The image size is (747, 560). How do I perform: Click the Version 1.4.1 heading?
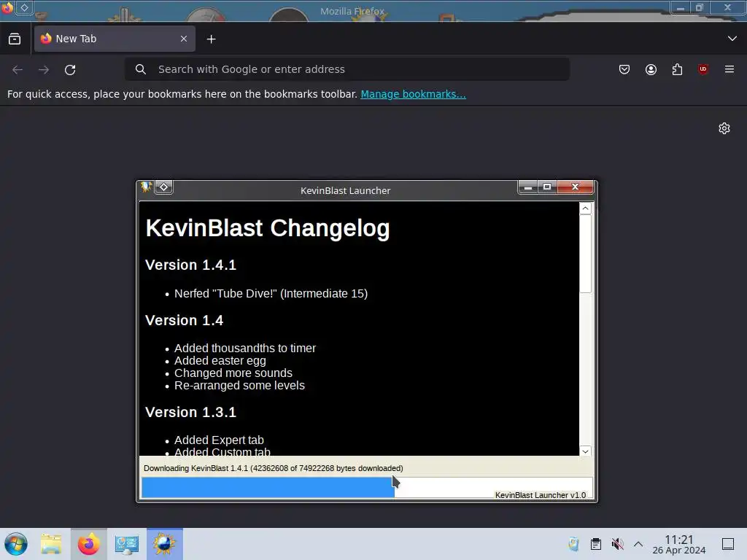point(190,265)
